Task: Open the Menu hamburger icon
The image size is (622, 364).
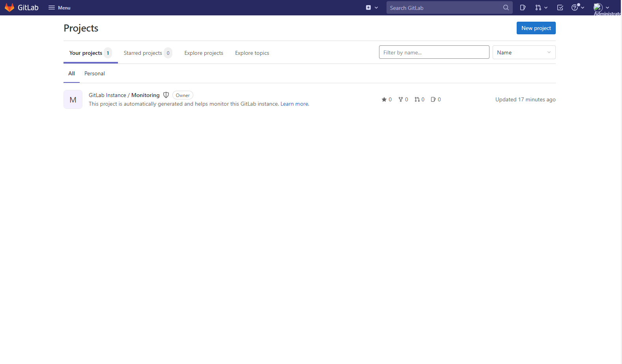Action: pyautogui.click(x=52, y=7)
